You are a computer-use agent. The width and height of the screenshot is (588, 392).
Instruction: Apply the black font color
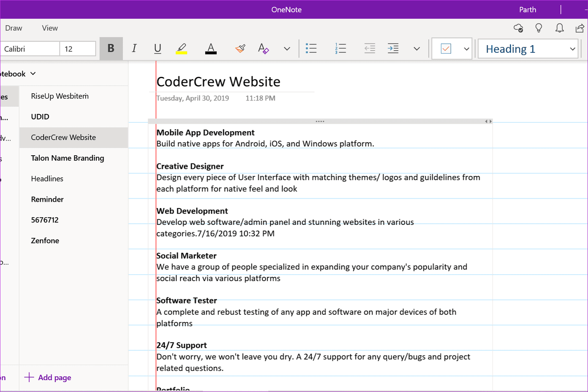(x=211, y=49)
